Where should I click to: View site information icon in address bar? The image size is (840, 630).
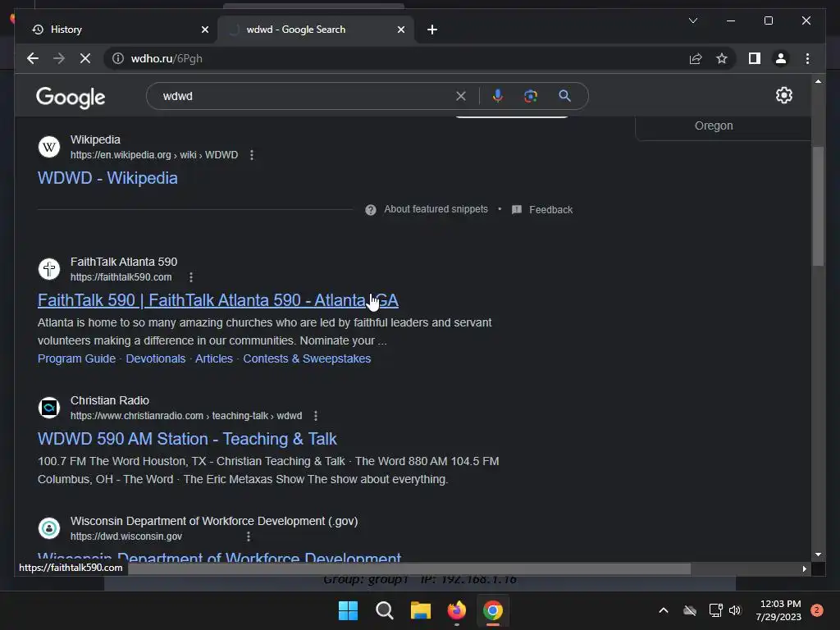118,58
